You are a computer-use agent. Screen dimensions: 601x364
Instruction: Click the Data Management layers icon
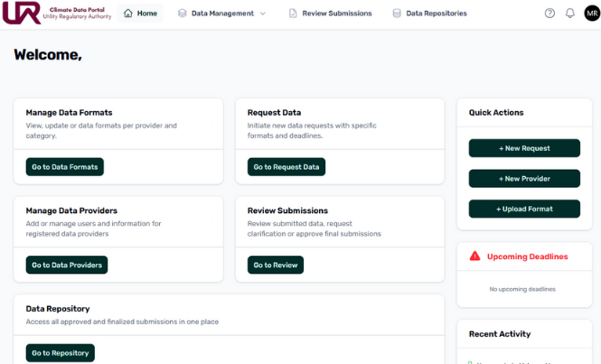(182, 14)
